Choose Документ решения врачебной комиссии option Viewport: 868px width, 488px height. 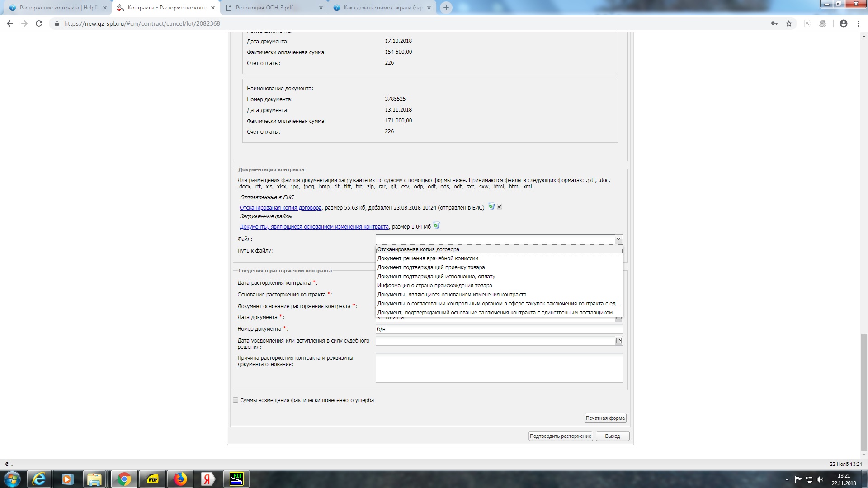click(x=428, y=258)
